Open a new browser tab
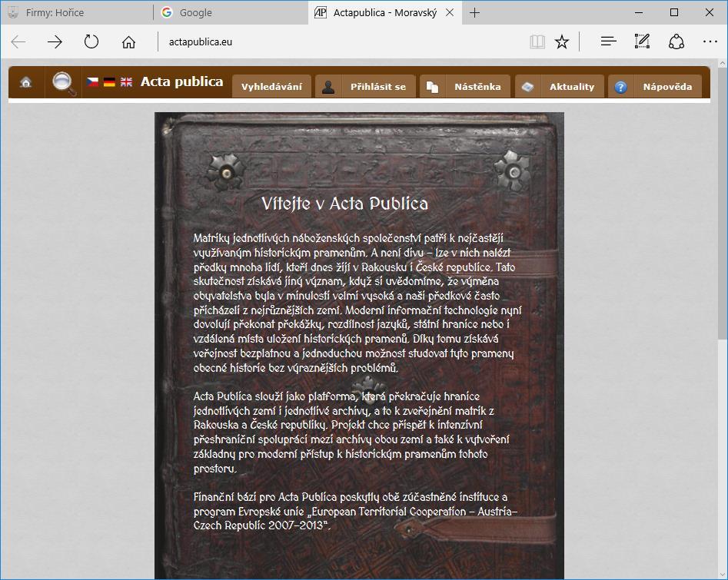 coord(474,13)
